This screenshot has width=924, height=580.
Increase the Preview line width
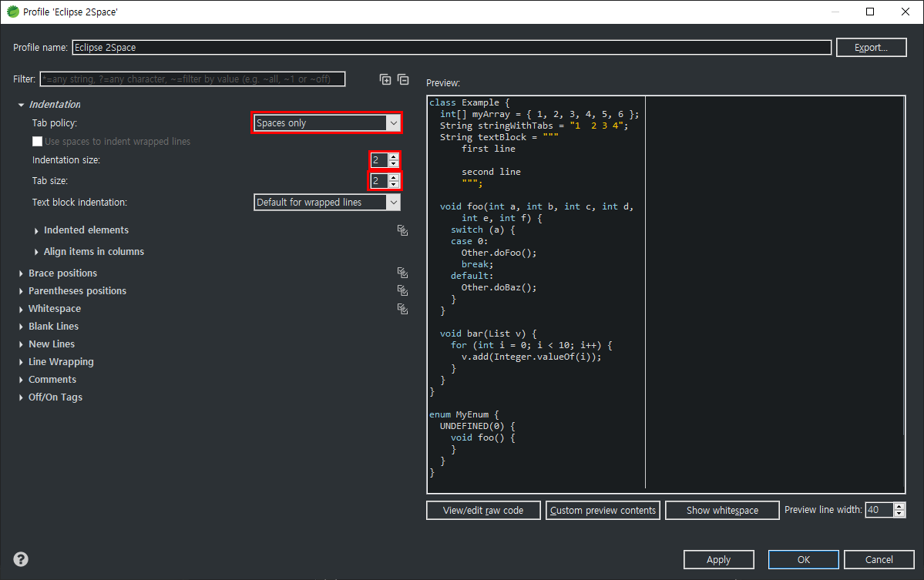click(899, 506)
